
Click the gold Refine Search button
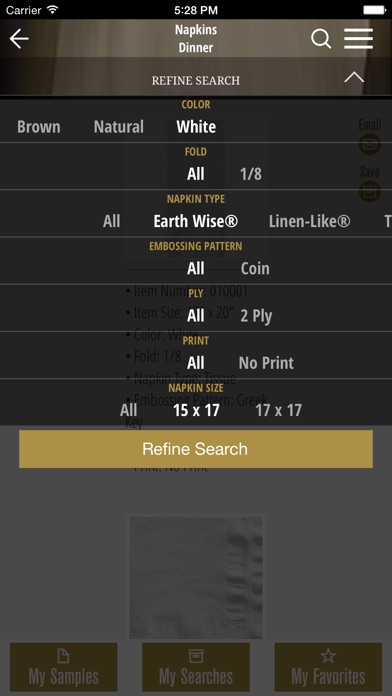coord(196,449)
